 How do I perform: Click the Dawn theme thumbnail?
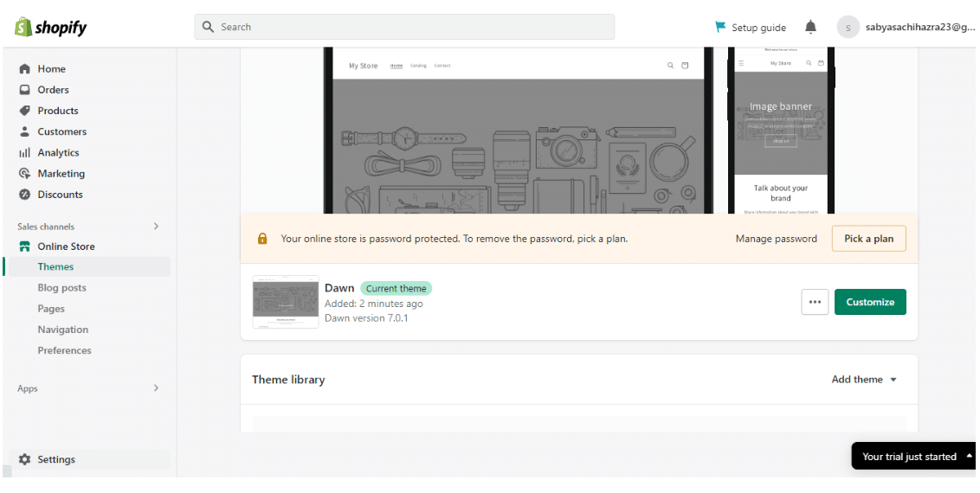[x=285, y=303]
